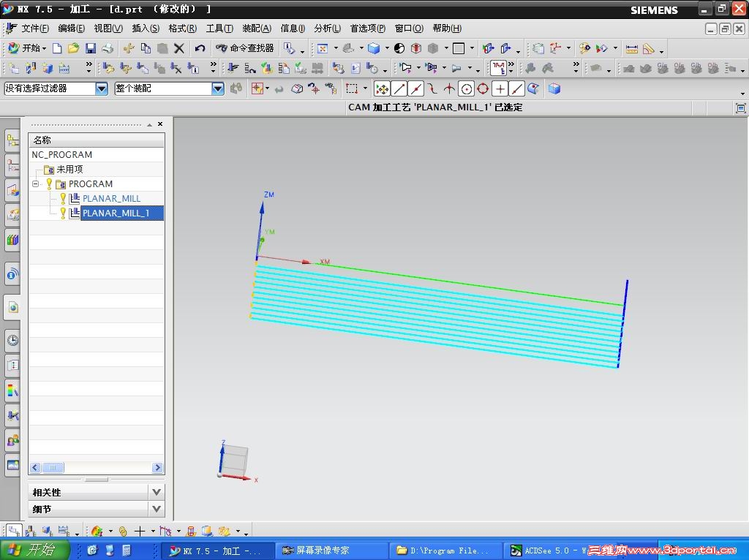
Task: Save the part with the floppy disk icon
Action: click(90, 48)
